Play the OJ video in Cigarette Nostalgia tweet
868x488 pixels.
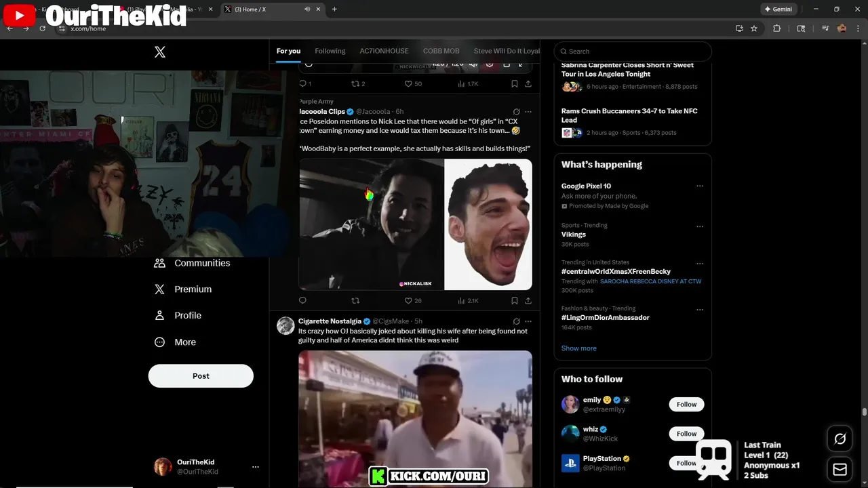pyautogui.click(x=415, y=419)
